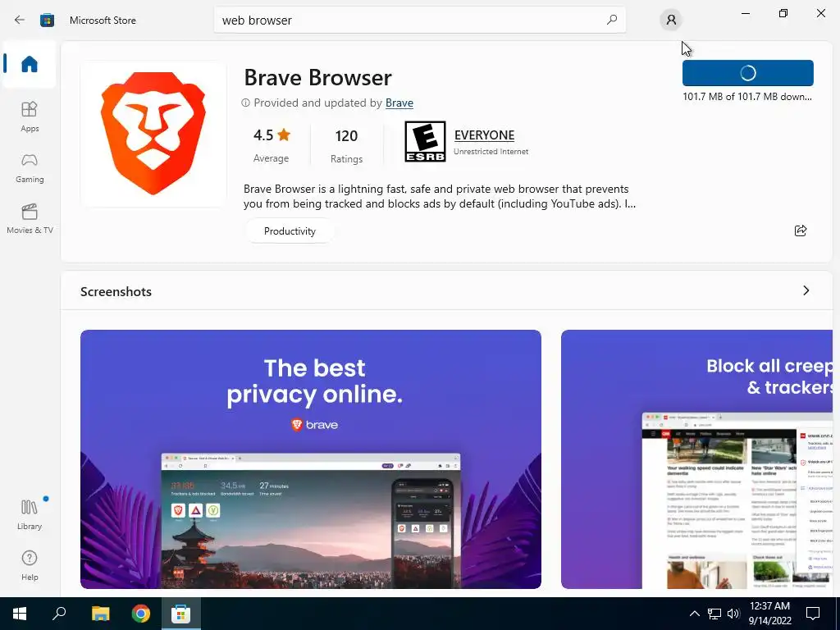The height and width of the screenshot is (630, 840).
Task: Show hidden system tray icons
Action: [x=694, y=614]
